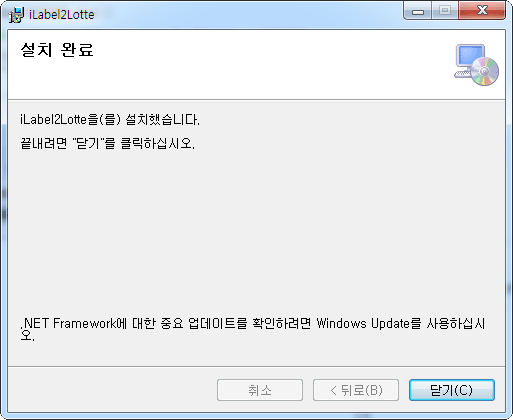Click the installer icon in the title bar
The width and height of the screenshot is (513, 420).
16,15
